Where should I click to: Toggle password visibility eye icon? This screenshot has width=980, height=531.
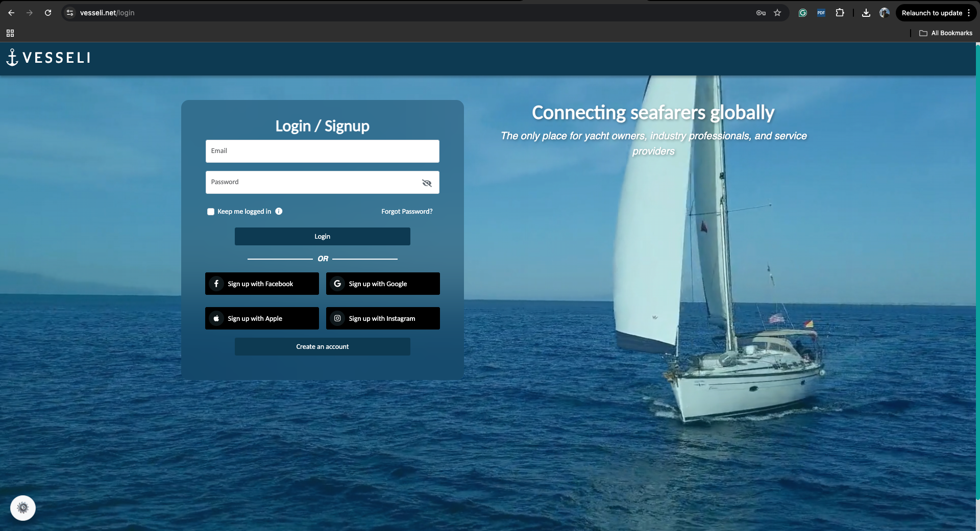427,183
